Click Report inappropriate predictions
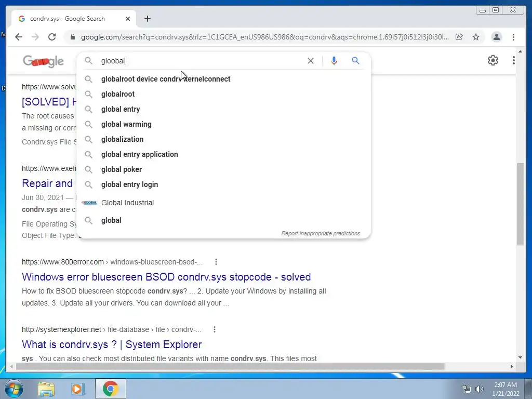 click(x=321, y=233)
